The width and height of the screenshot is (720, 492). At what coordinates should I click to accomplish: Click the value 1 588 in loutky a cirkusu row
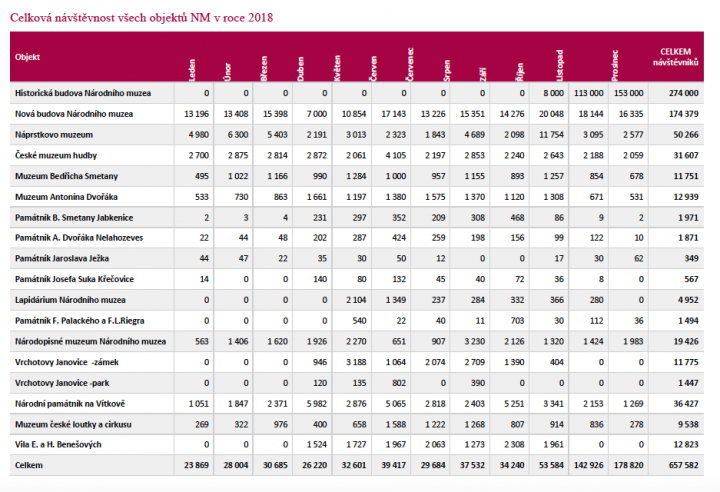(395, 424)
